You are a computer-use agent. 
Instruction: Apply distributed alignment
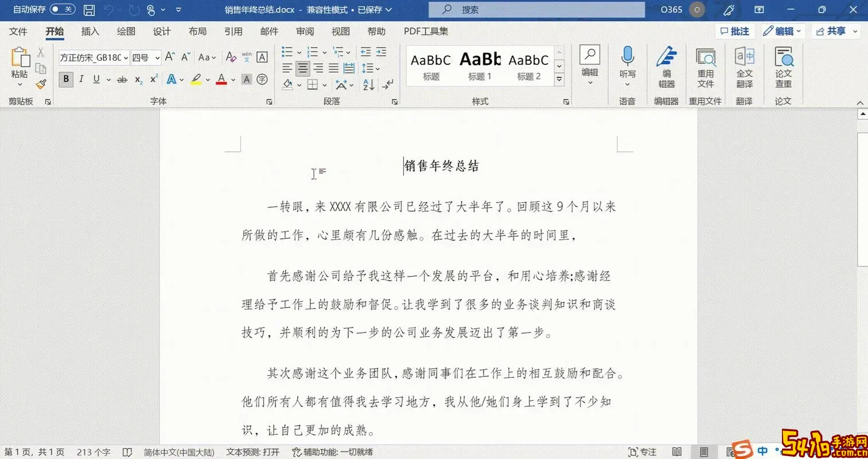tap(349, 68)
